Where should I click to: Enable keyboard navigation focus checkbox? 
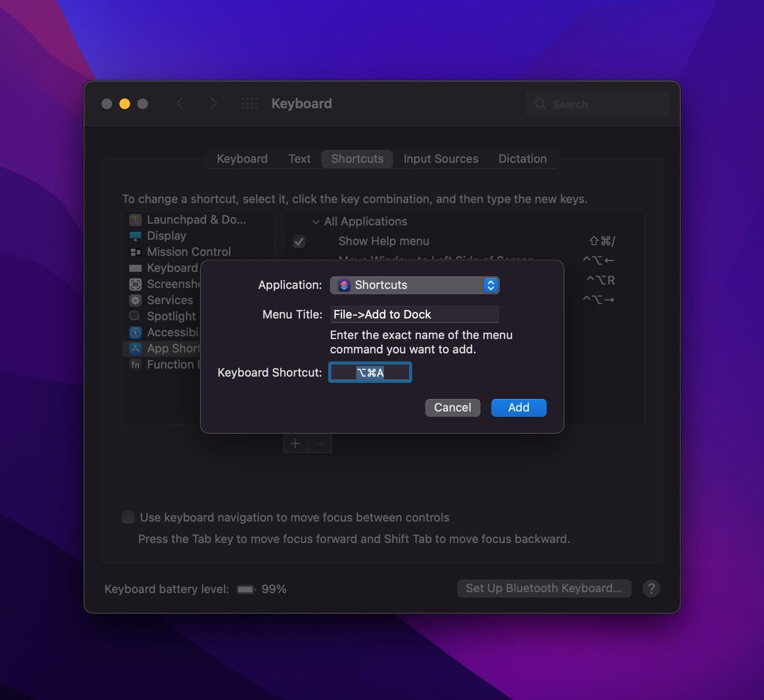click(x=128, y=517)
